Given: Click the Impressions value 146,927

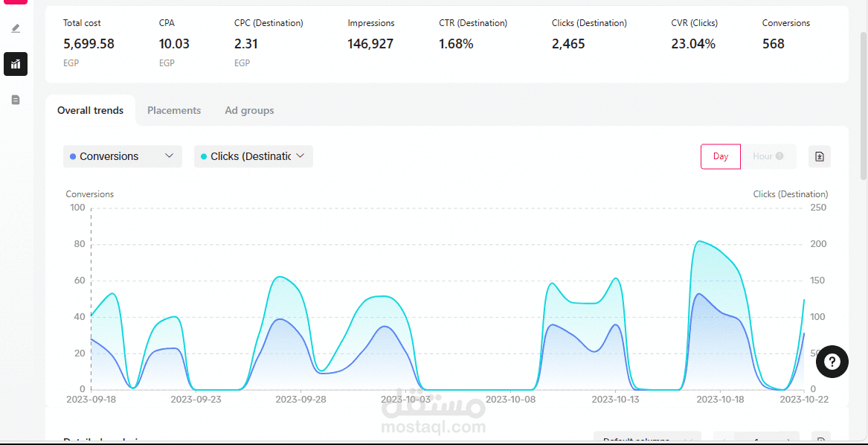Looking at the screenshot, I should (x=370, y=44).
